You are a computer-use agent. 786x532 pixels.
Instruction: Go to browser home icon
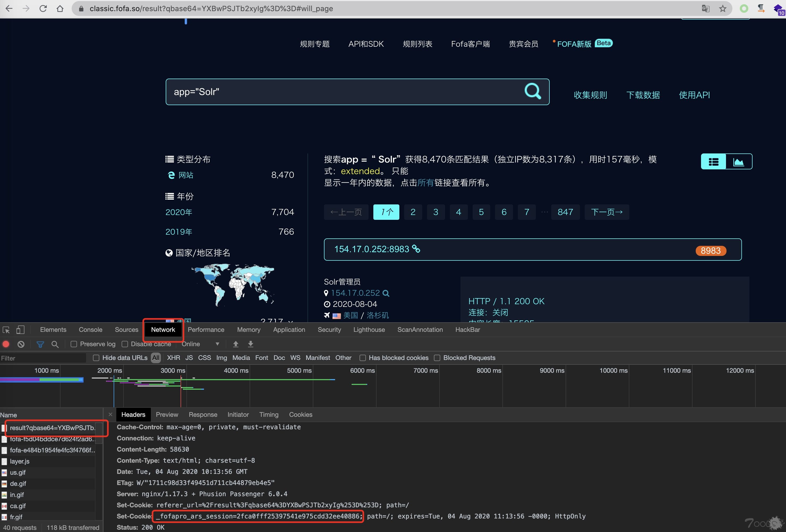[x=60, y=8]
